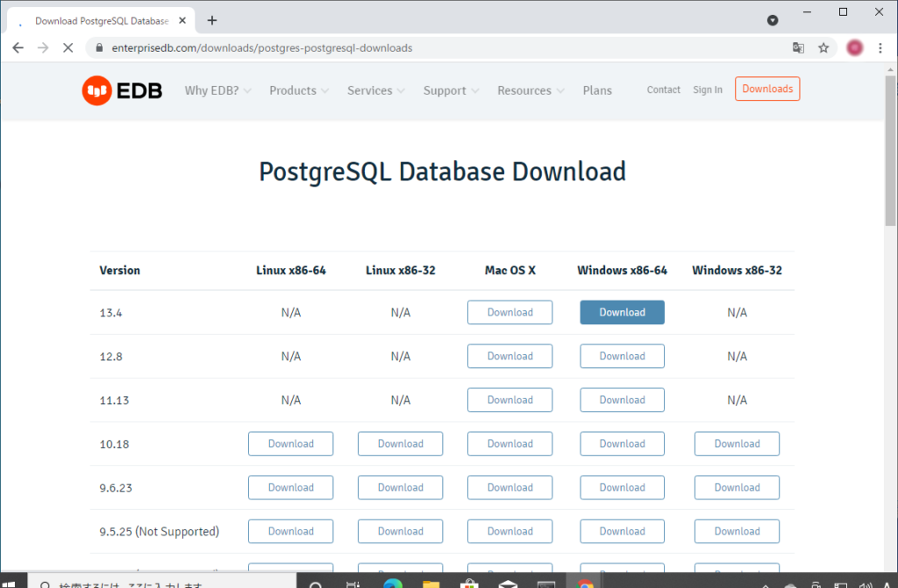The width and height of the screenshot is (898, 588).
Task: Go back to the previous page
Action: click(x=18, y=48)
